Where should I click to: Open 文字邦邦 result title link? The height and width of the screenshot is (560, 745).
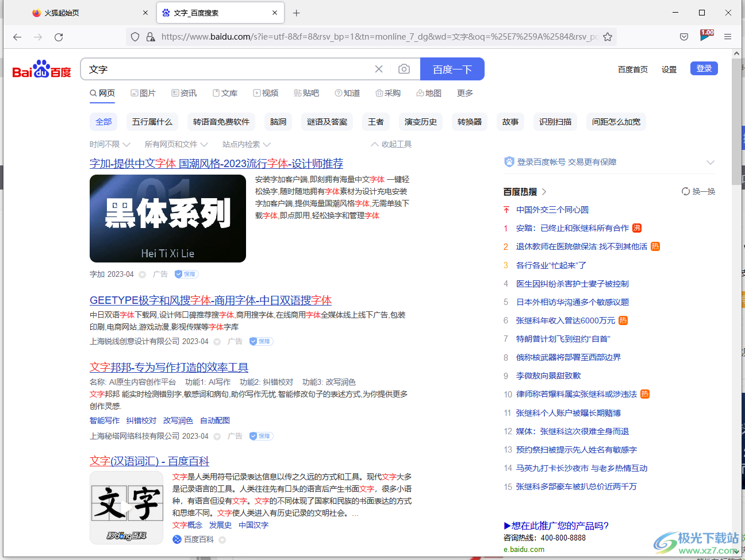point(169,368)
